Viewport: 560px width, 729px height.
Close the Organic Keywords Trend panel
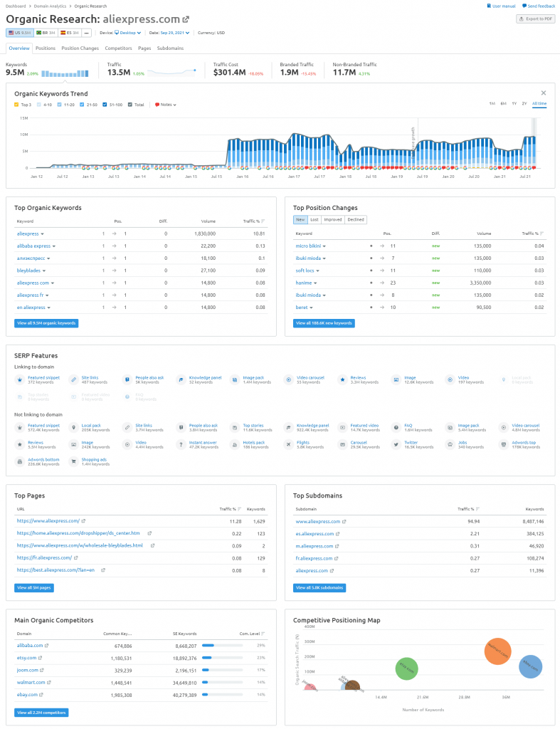coord(543,93)
